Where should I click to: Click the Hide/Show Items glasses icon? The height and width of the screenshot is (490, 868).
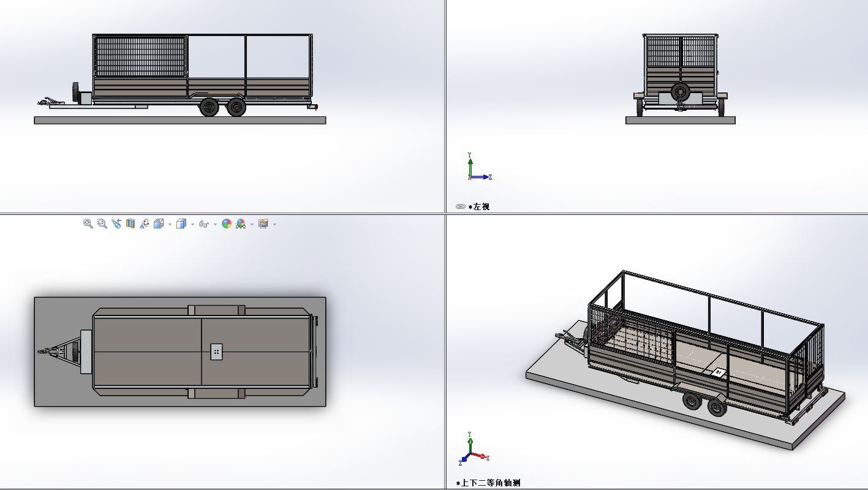[x=204, y=224]
